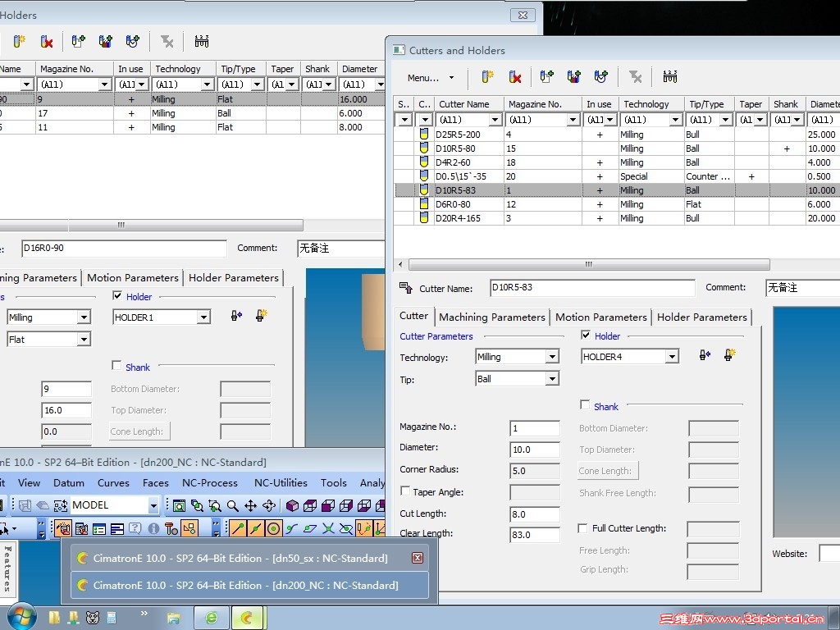This screenshot has height=630, width=840.
Task: Click the Cutter Name icon left of the name field
Action: [x=406, y=288]
